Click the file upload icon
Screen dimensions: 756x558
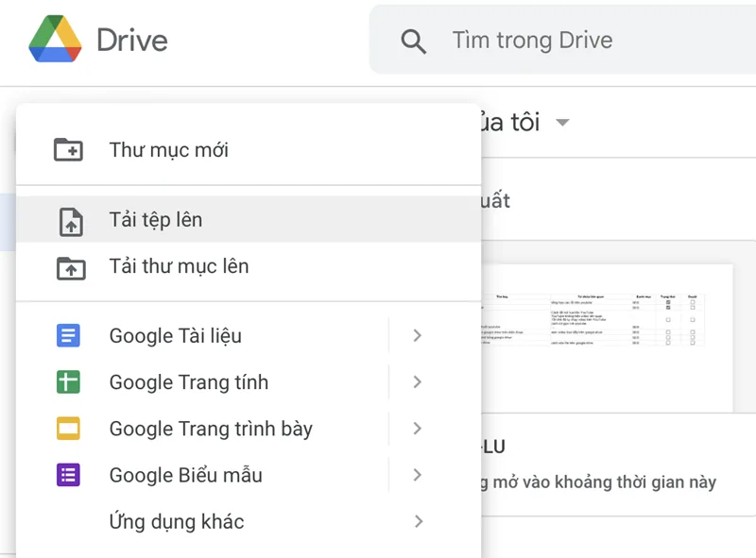coord(71,222)
